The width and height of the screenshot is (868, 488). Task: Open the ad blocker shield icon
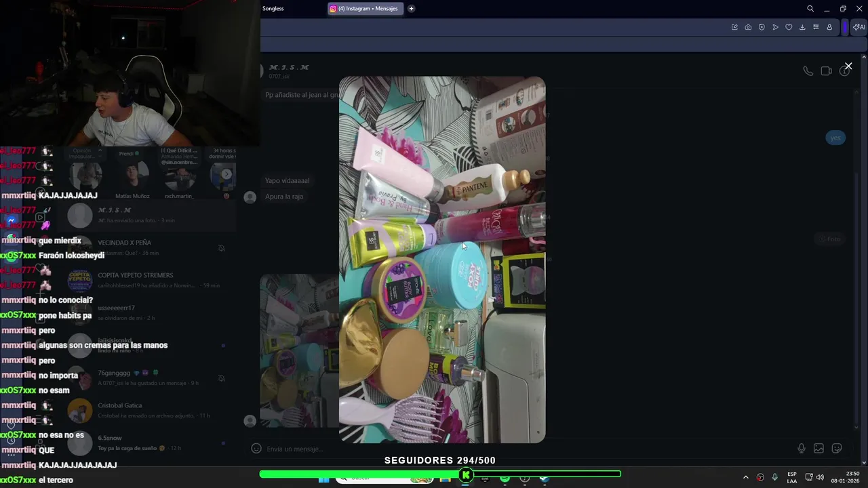coord(762,27)
